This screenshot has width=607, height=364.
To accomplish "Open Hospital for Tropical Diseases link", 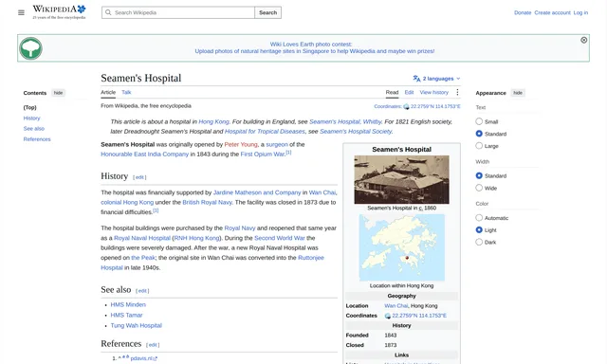I will click(265, 132).
